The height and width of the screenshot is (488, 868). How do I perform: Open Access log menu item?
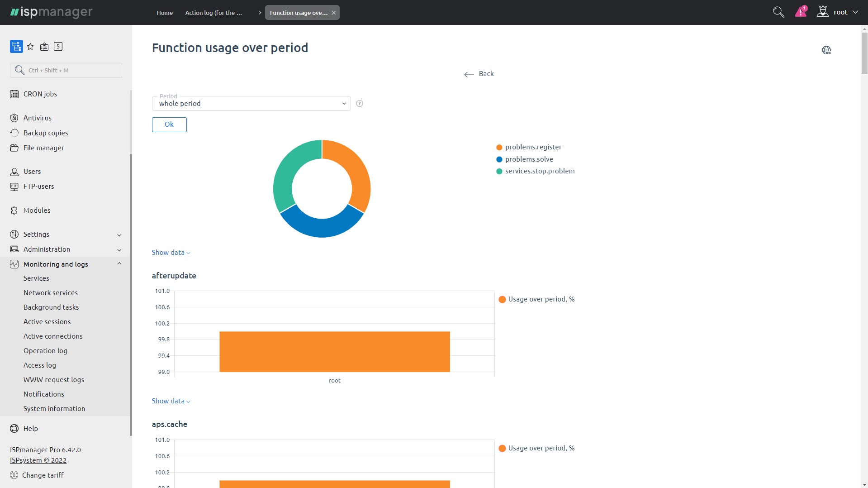point(40,365)
